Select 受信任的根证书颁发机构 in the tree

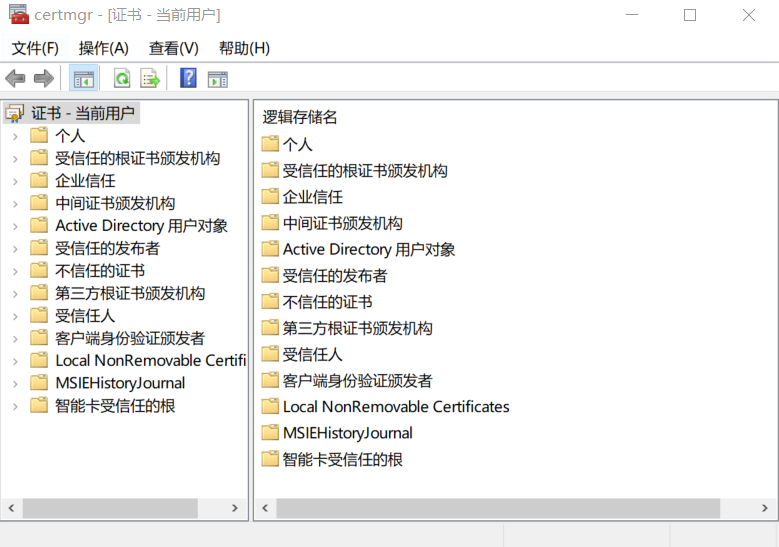138,158
